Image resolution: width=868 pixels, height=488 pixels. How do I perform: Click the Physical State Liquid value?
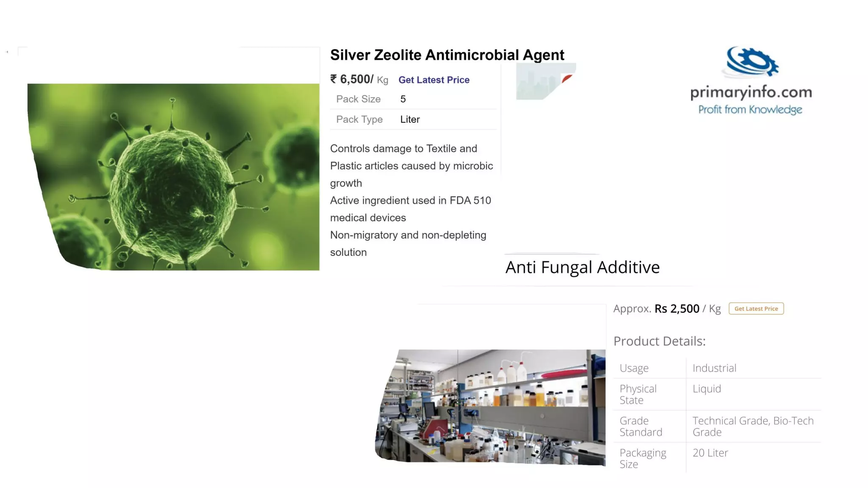[707, 388]
